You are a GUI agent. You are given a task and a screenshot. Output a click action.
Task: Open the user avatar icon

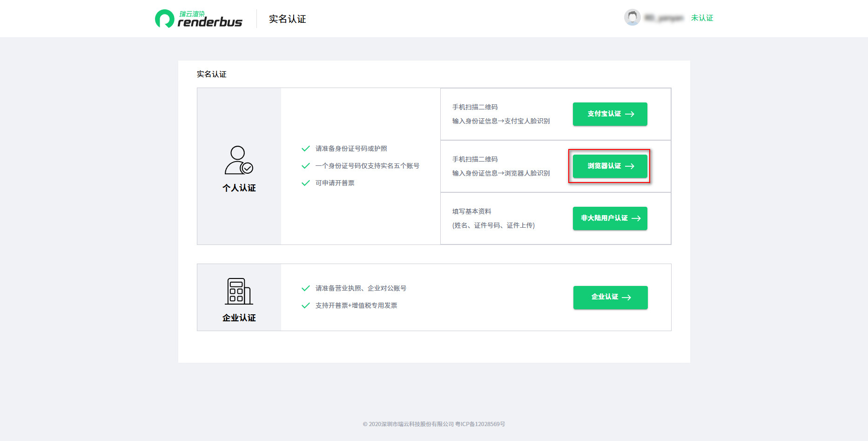[632, 18]
